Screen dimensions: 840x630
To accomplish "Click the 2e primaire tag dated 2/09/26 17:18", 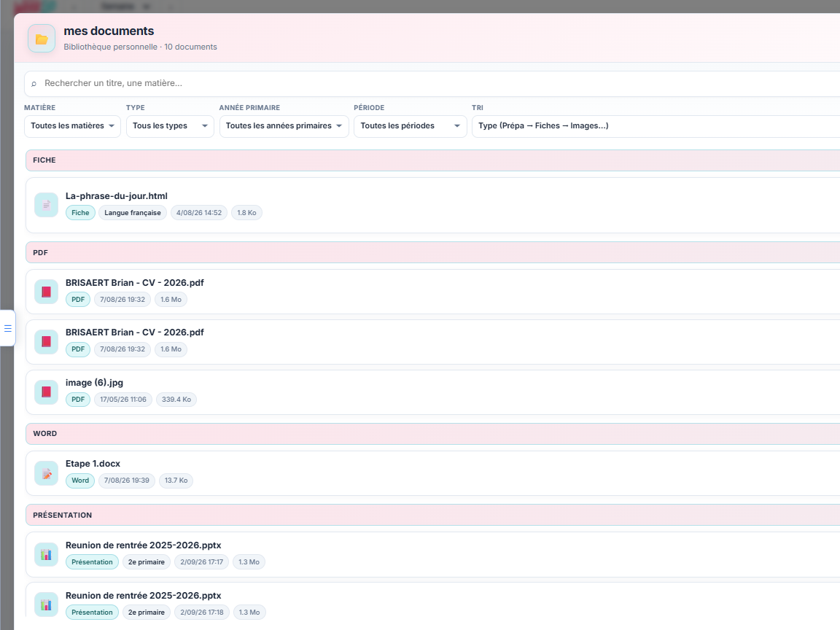I will pyautogui.click(x=147, y=612).
